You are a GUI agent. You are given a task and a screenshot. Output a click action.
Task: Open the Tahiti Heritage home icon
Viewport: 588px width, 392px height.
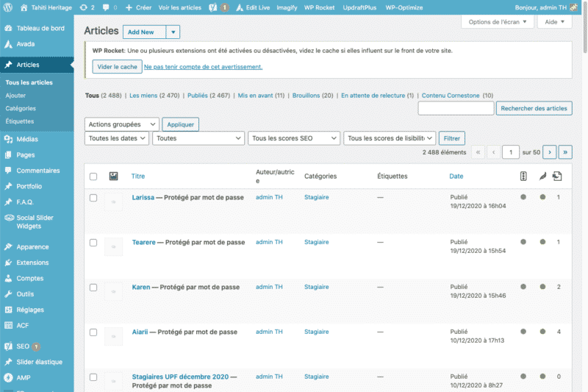coord(24,7)
